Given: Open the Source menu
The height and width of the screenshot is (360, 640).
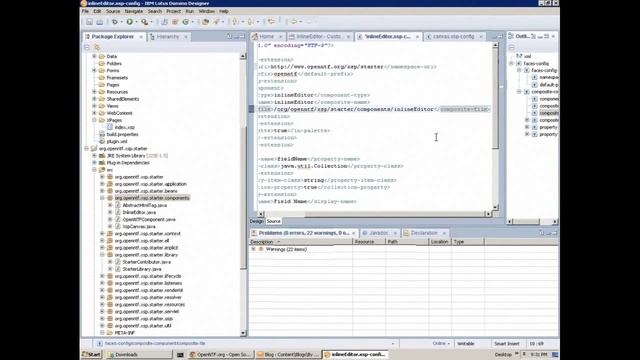Looking at the screenshot, I should click(113, 11).
